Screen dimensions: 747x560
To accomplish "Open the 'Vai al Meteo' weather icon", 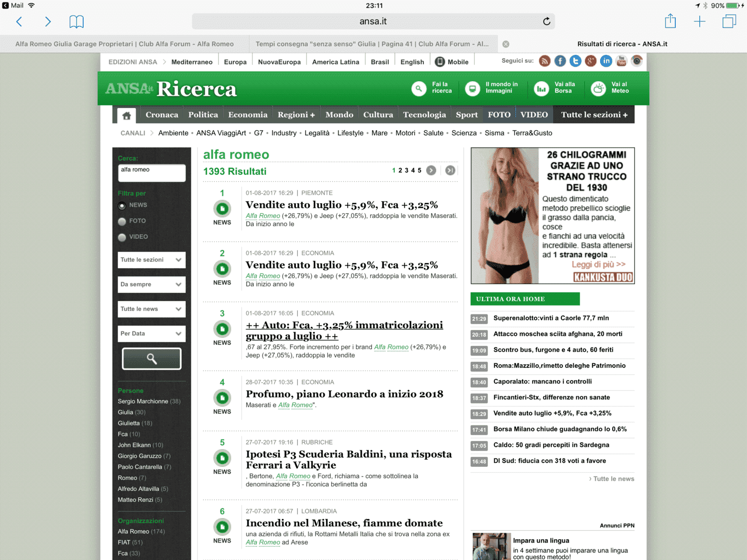I will click(x=598, y=89).
